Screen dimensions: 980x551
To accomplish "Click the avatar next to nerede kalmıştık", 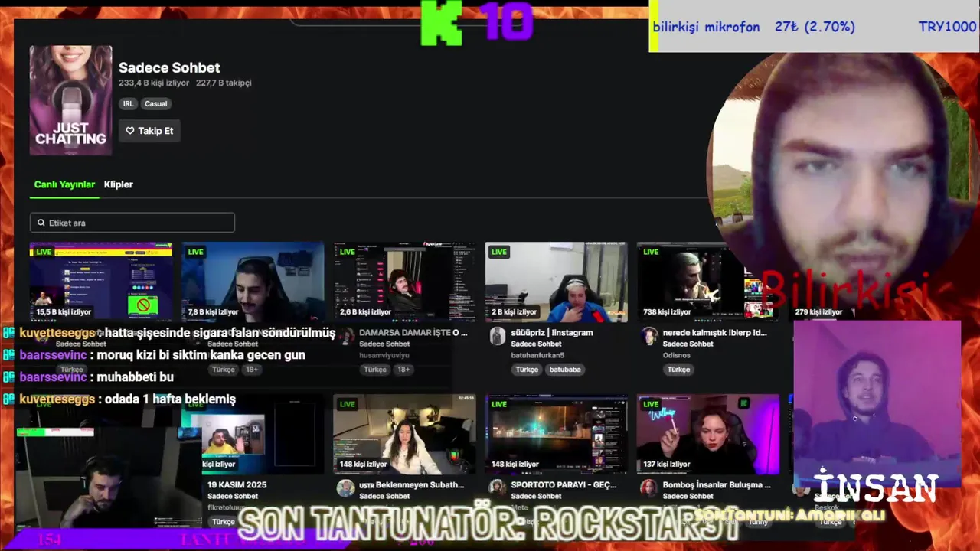I will click(x=649, y=337).
